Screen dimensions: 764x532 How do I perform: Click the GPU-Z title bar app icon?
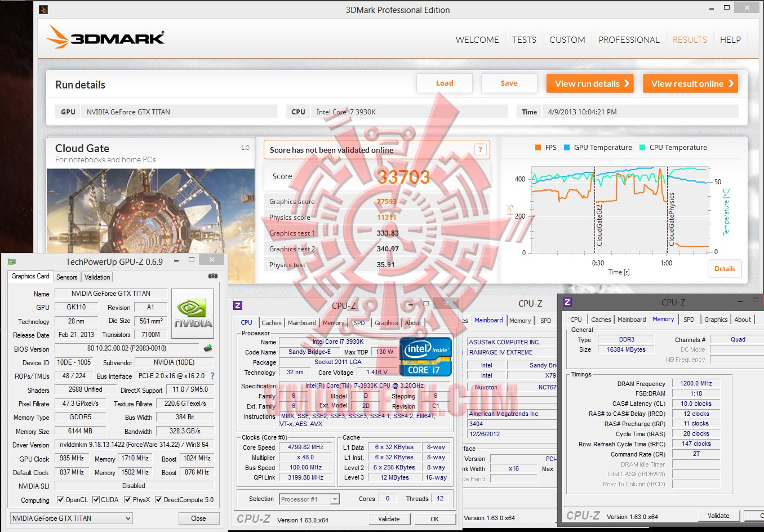click(11, 261)
